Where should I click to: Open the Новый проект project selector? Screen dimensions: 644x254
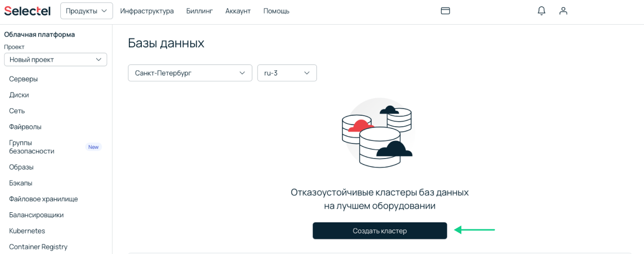click(55, 59)
